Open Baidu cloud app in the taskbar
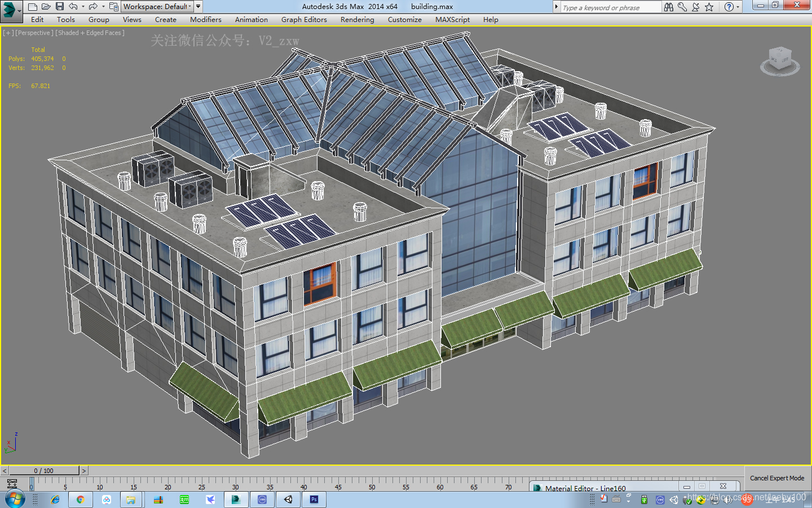Image resolution: width=812 pixels, height=508 pixels. click(106, 500)
